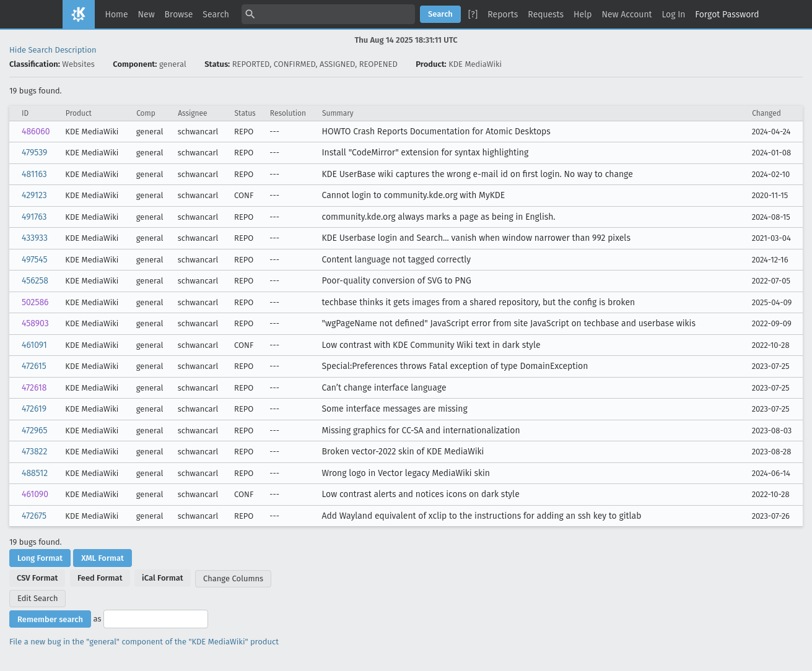Sort results by Summary column header
812x671 pixels.
click(338, 113)
